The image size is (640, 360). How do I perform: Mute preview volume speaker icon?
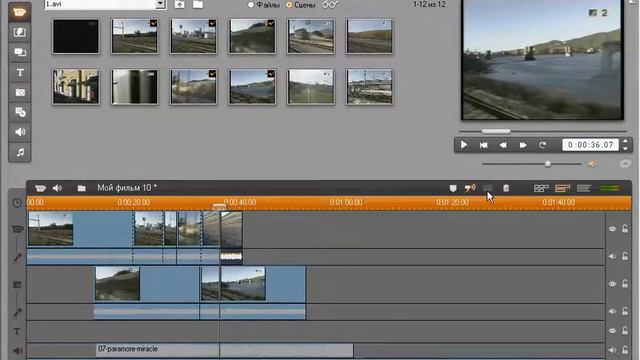tap(592, 164)
